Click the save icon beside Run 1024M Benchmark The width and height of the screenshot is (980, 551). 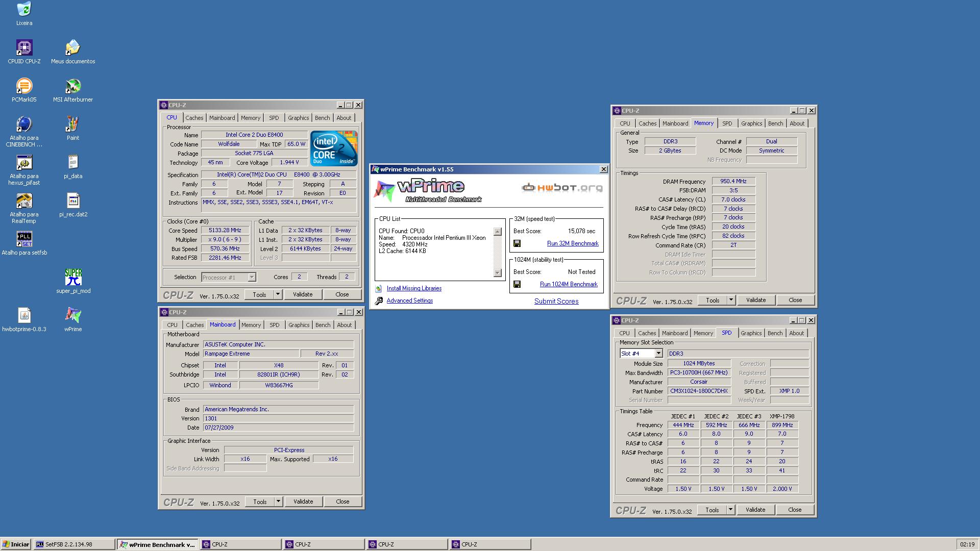pyautogui.click(x=517, y=285)
